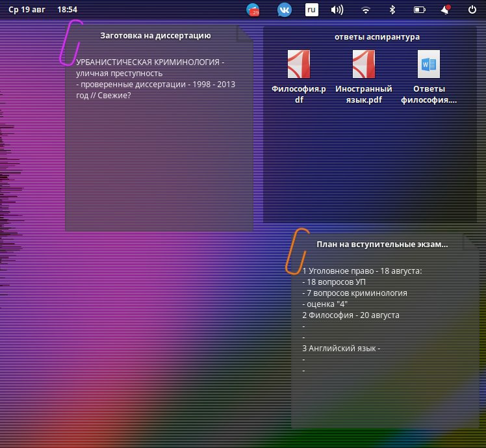Viewport: 486px width, 448px height.
Task: Click the orange paperclip on exam plan note
Action: point(297,251)
